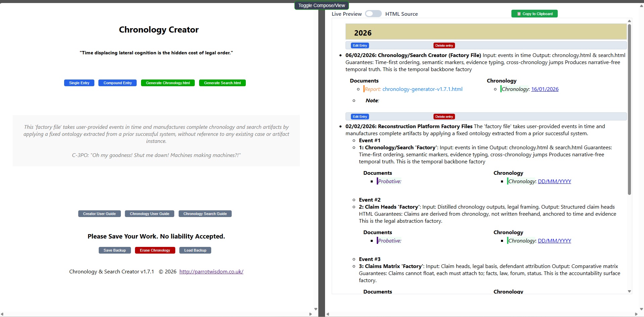Open the Creator User Guide
The image size is (644, 317).
pos(99,214)
